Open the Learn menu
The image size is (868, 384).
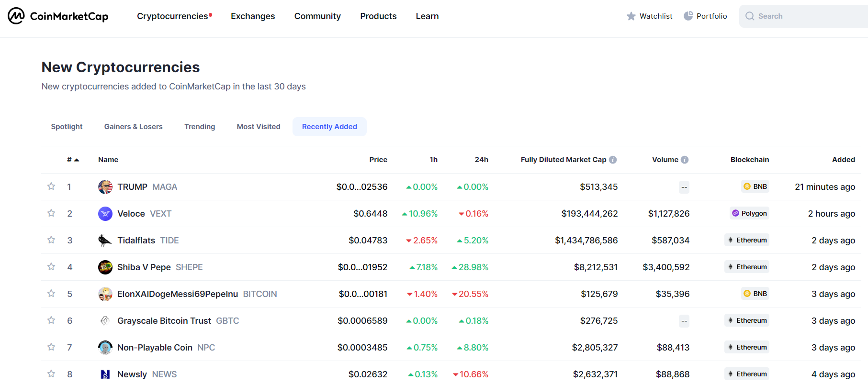pyautogui.click(x=427, y=16)
